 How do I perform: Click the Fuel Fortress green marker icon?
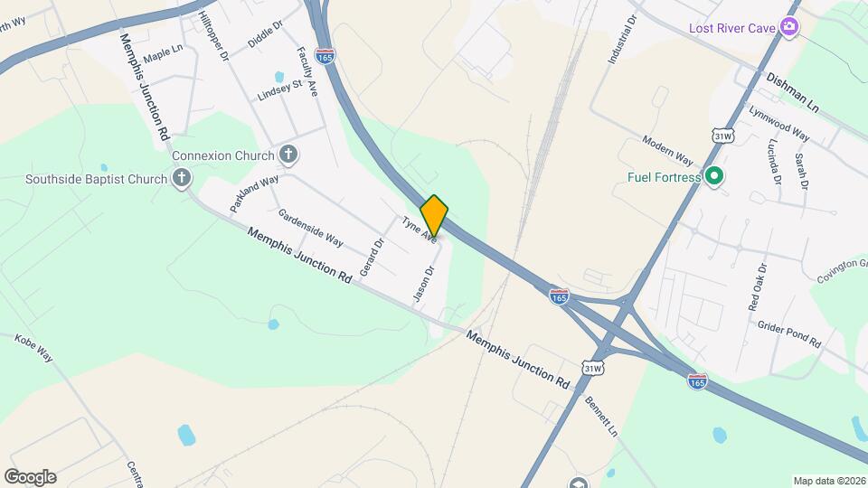point(713,177)
